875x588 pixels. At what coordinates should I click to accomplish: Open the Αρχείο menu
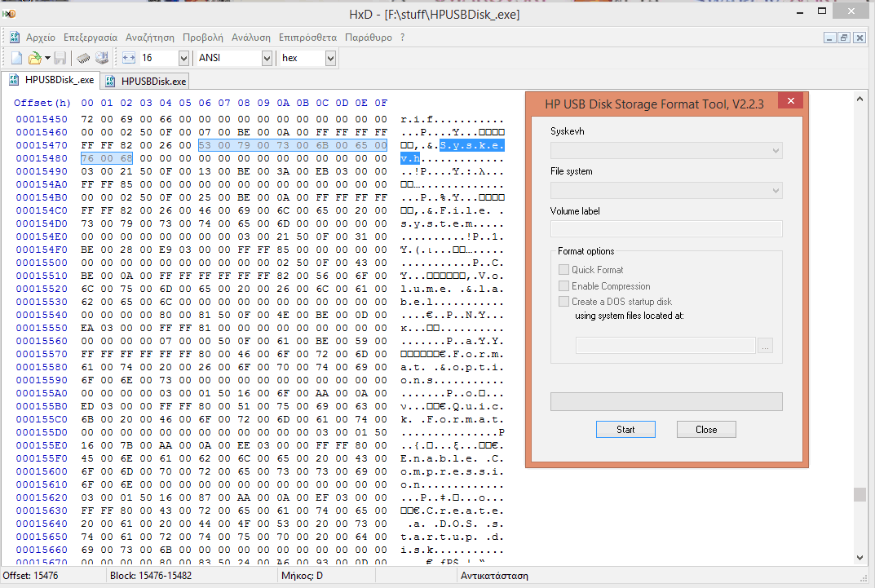tap(41, 38)
